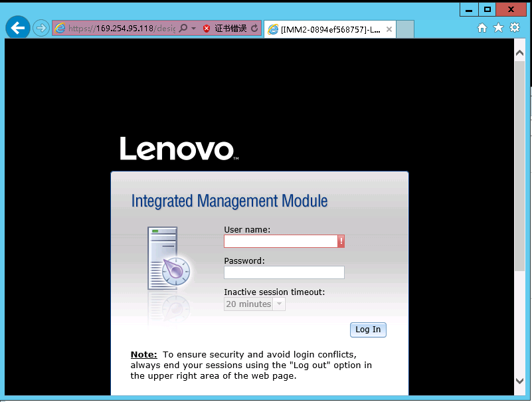
Task: Click the Lenovo logo
Action: pyautogui.click(x=179, y=148)
